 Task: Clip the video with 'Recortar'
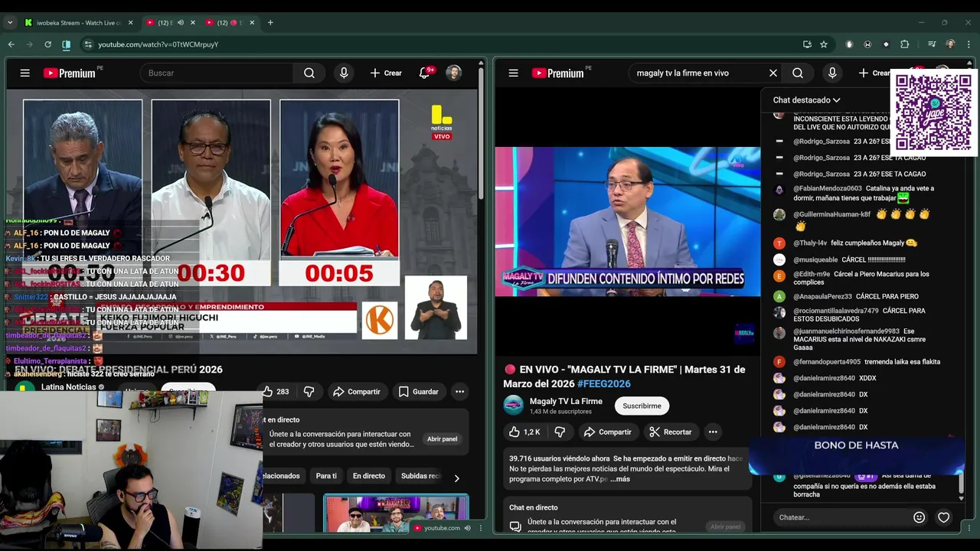point(670,432)
